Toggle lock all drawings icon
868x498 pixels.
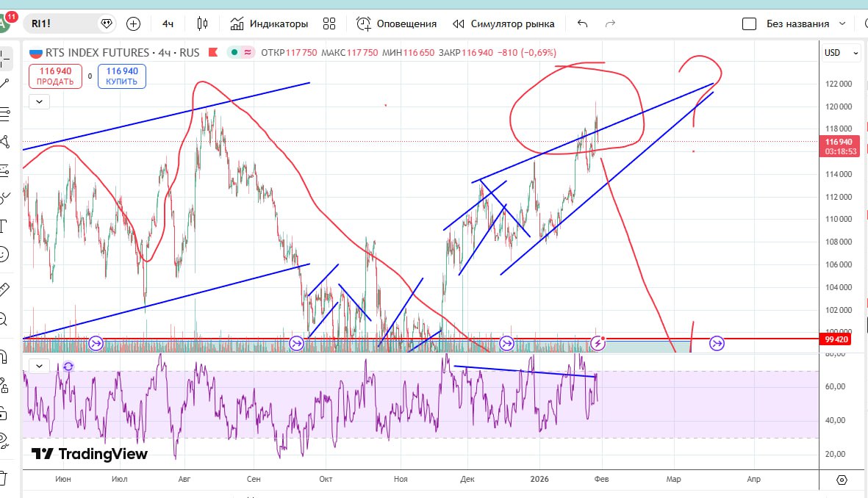tap(4, 414)
